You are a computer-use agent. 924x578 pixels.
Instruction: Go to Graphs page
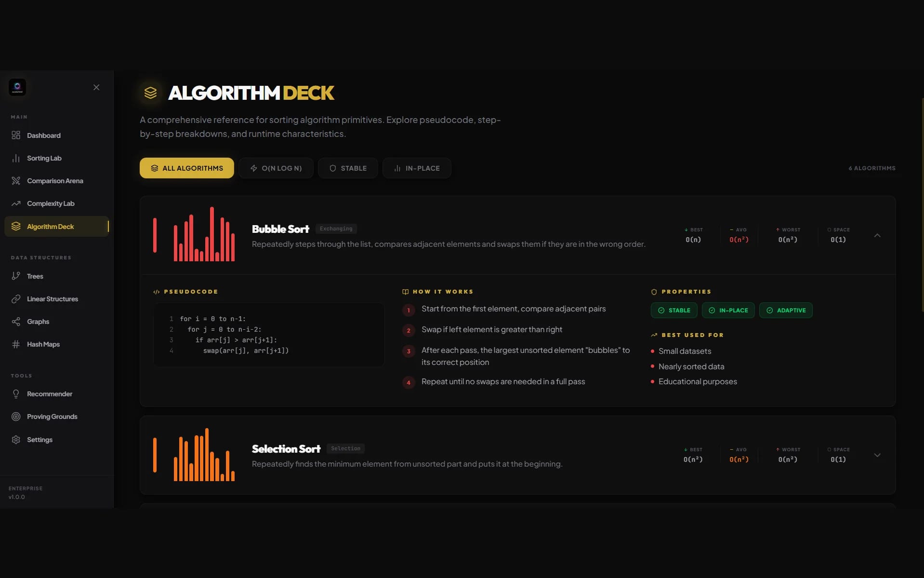click(57, 322)
